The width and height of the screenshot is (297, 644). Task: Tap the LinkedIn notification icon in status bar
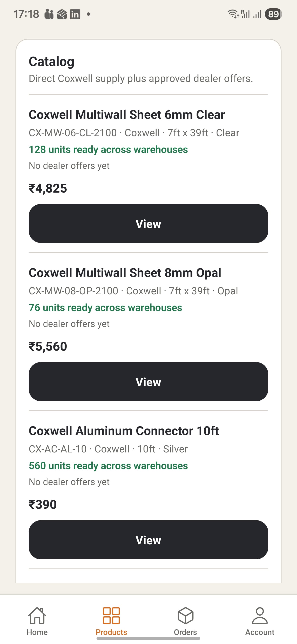[75, 14]
